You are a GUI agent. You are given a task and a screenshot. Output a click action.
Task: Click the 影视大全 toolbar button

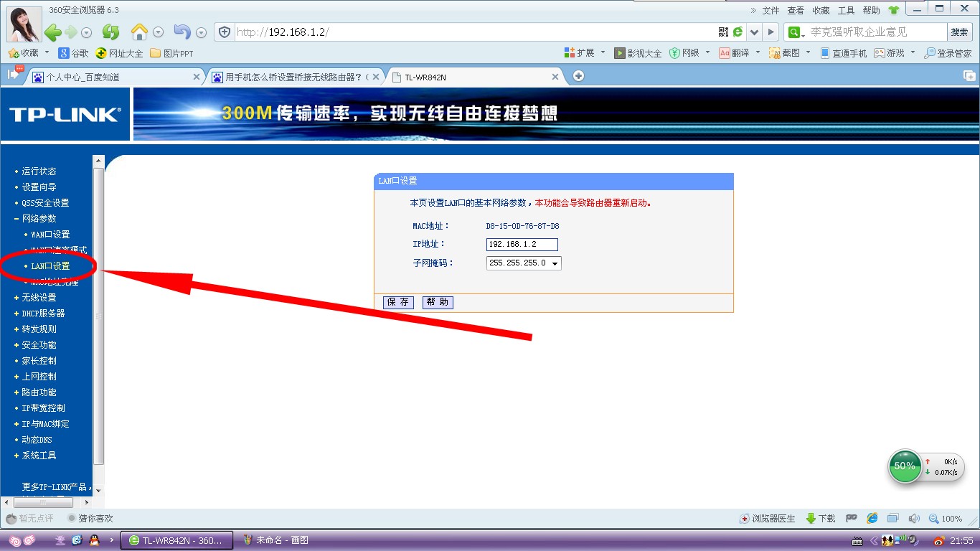tap(638, 53)
